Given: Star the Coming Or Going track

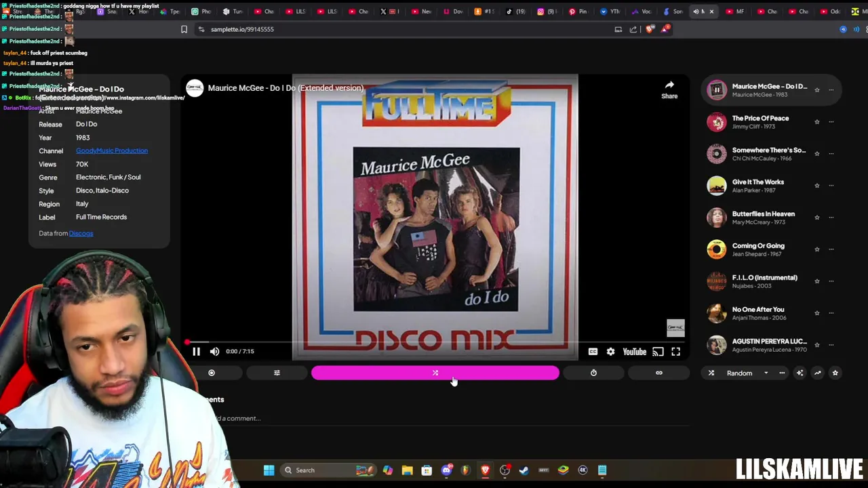Looking at the screenshot, I should [x=816, y=249].
